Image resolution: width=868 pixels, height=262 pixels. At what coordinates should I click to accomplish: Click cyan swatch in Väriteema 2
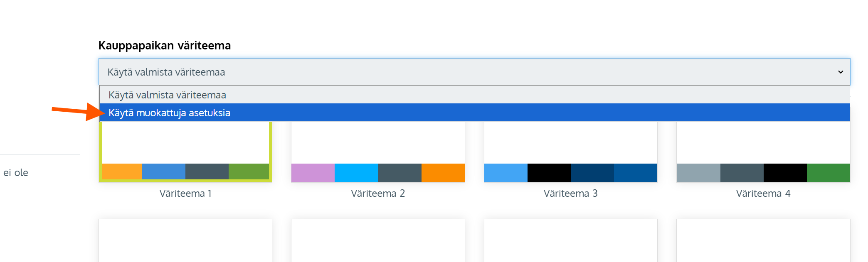tap(356, 173)
